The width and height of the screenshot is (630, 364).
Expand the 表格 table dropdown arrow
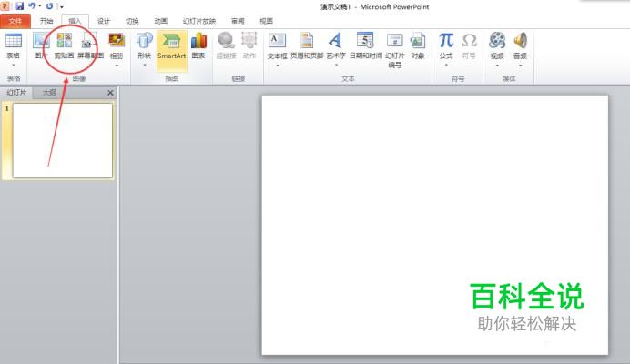(14, 66)
